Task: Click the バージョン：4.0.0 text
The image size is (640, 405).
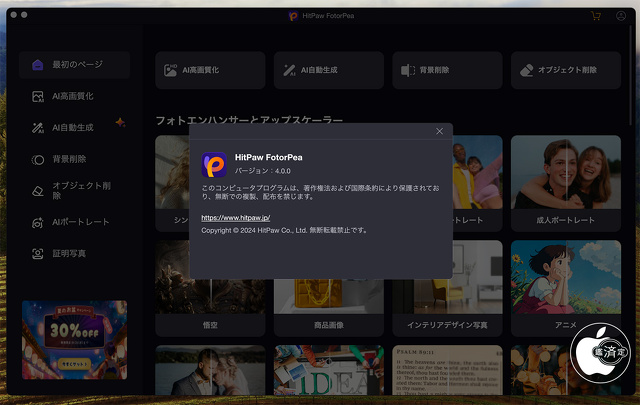Action: (262, 171)
